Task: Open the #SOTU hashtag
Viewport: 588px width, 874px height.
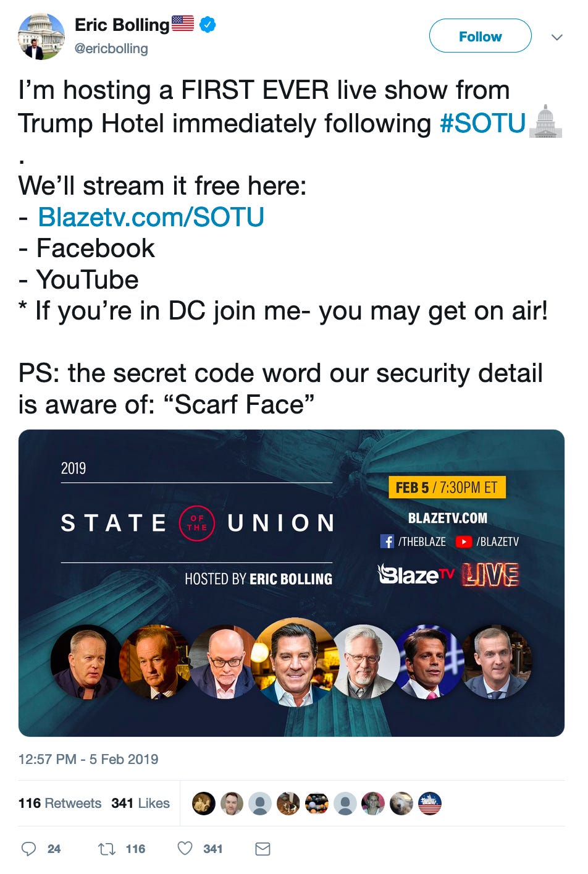Action: point(482,123)
